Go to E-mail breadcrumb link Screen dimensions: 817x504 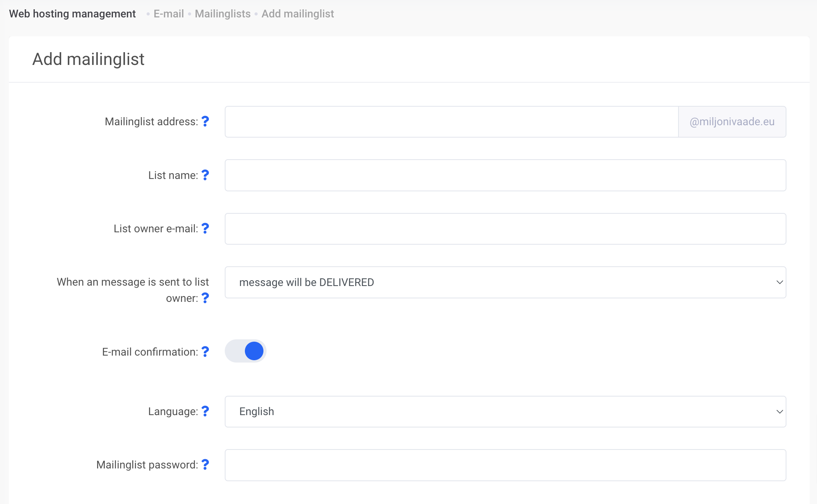pyautogui.click(x=169, y=14)
